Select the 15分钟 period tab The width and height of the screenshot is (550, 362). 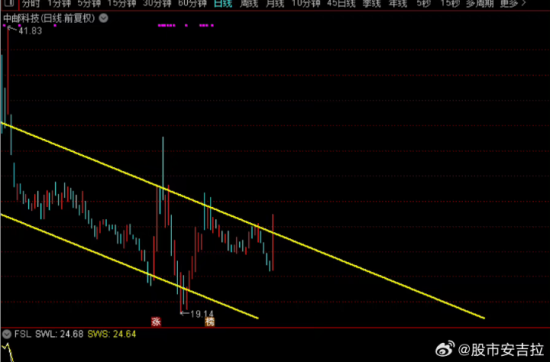tap(121, 4)
